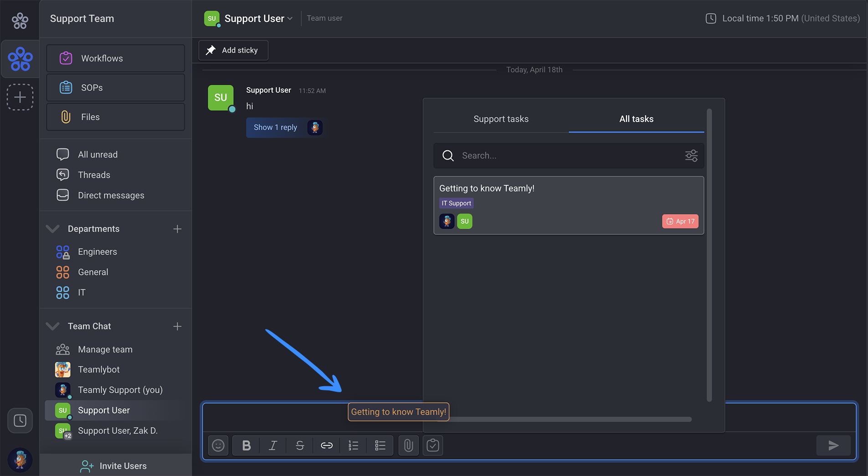Open your profile avatar at bottom left
This screenshot has width=868, height=476.
(20, 460)
